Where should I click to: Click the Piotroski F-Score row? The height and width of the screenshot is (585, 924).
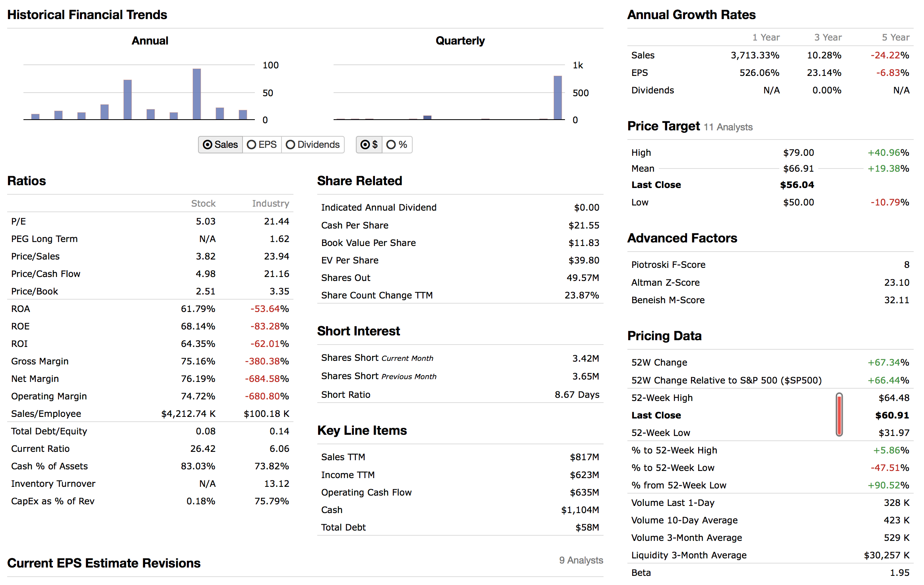(668, 265)
